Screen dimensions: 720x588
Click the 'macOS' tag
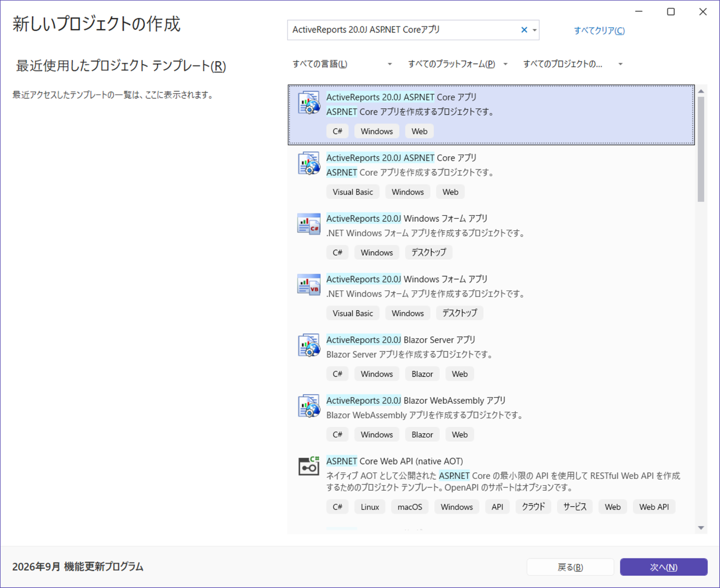click(410, 507)
